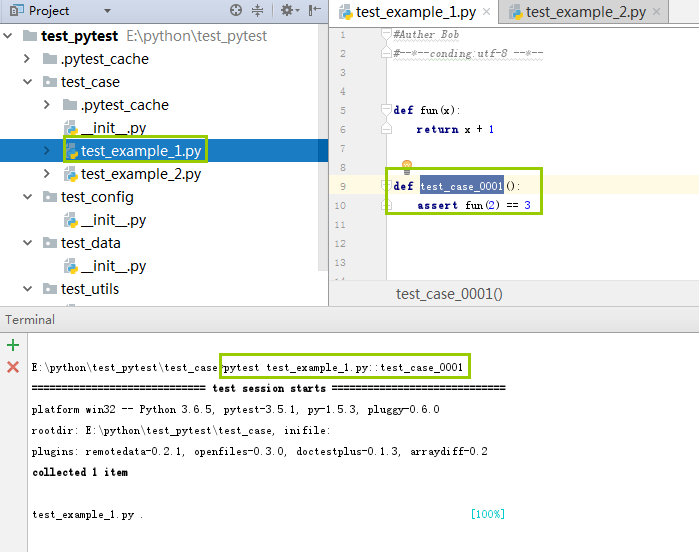Click the Python file icon of test_example_2.py

point(70,174)
